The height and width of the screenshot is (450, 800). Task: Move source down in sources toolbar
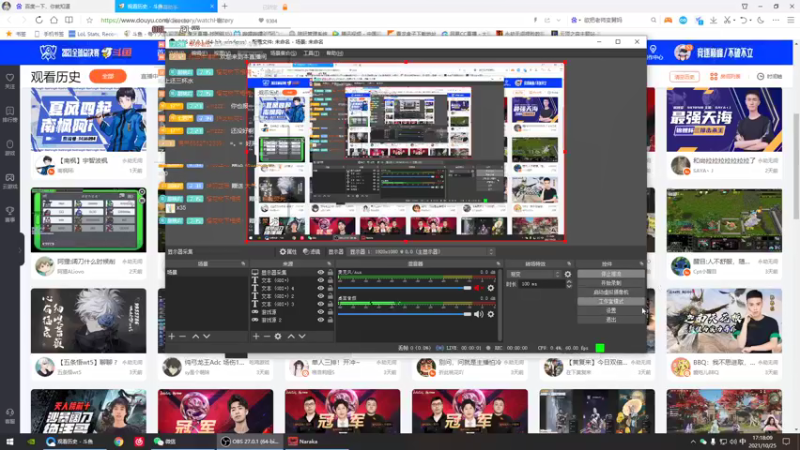click(302, 336)
